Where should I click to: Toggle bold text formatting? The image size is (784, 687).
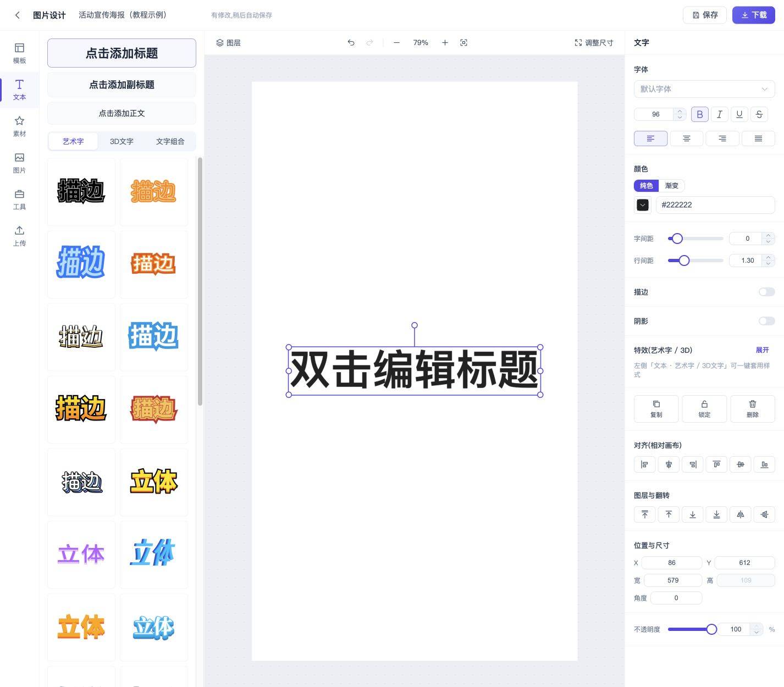point(700,114)
